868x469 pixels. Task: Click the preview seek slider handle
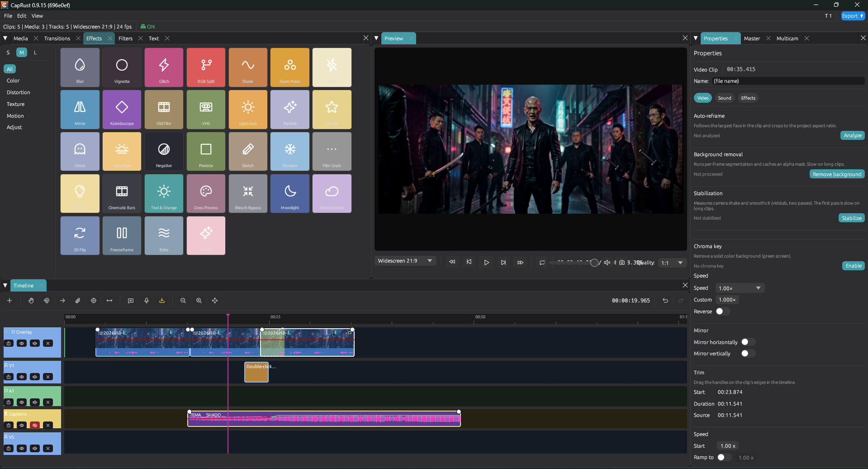click(594, 263)
